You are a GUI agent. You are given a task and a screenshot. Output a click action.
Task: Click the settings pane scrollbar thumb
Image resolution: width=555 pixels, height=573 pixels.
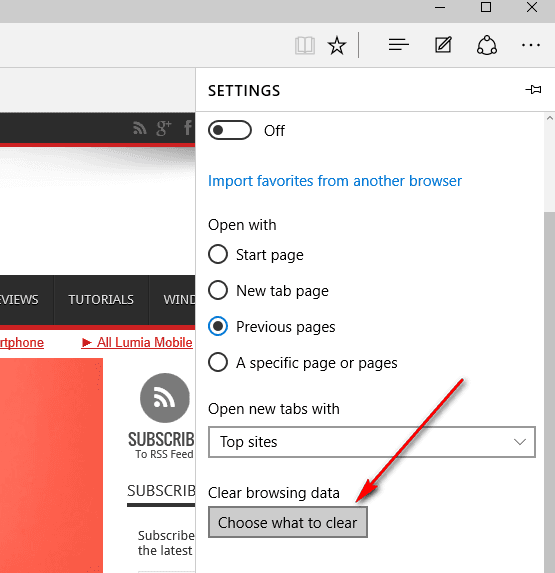[x=550, y=392]
